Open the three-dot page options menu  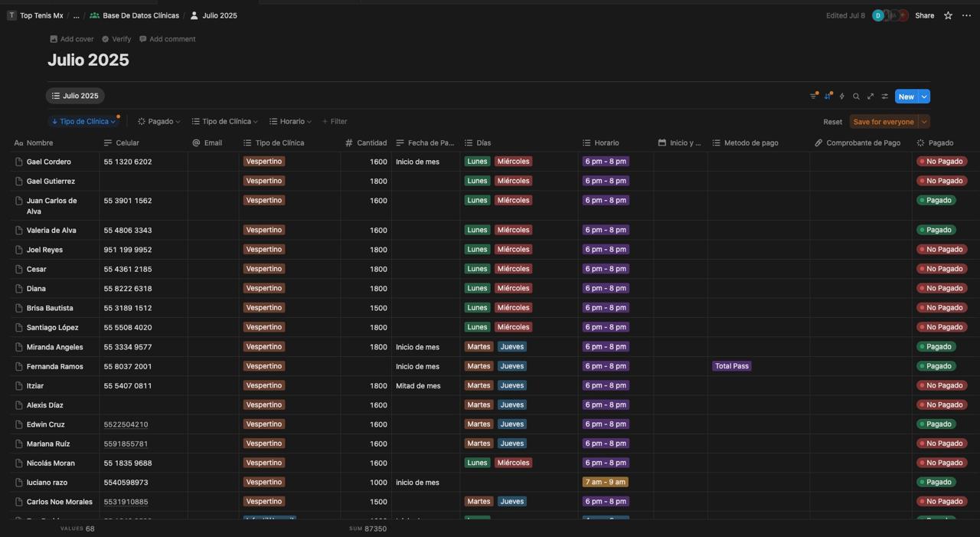tap(966, 15)
